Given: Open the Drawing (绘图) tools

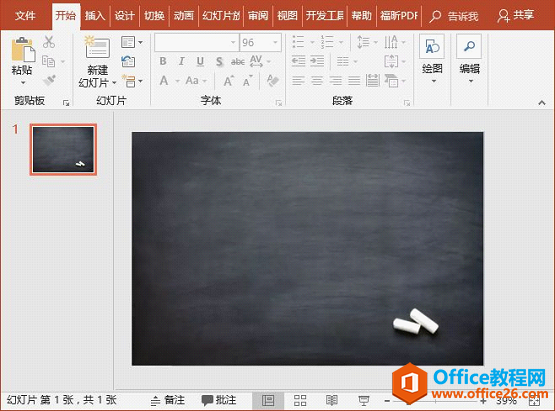Looking at the screenshot, I should [432, 58].
